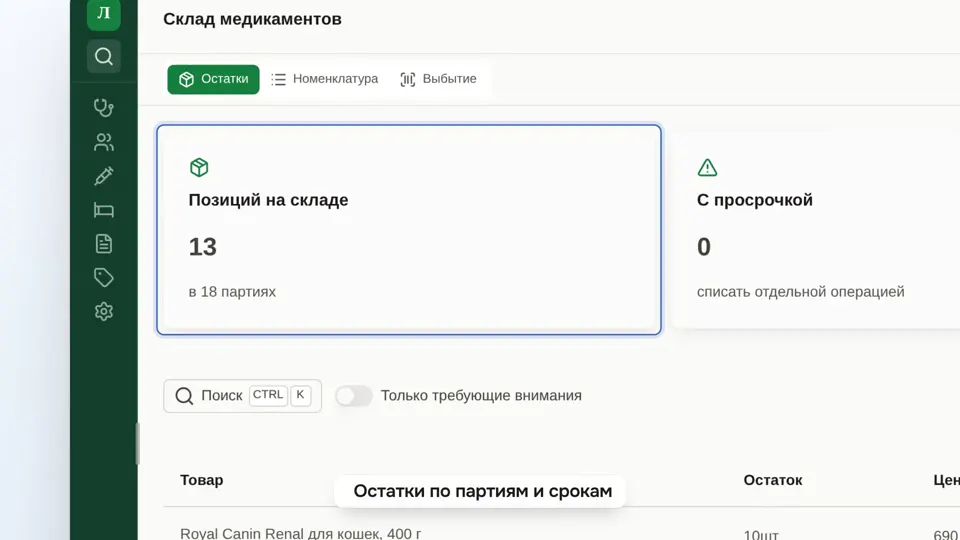Click the K key hint badge
This screenshot has height=540, width=960.
(x=300, y=395)
